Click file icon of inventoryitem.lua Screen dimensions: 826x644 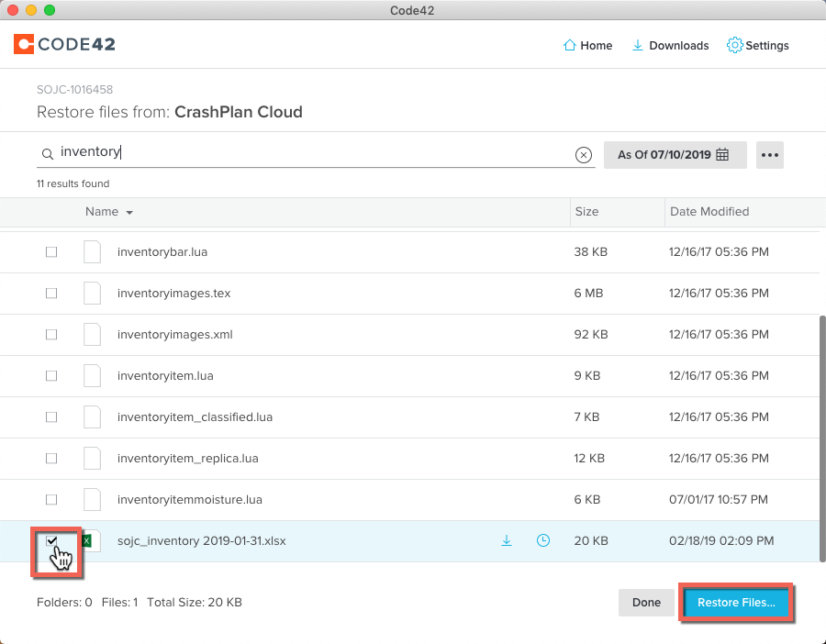92,375
